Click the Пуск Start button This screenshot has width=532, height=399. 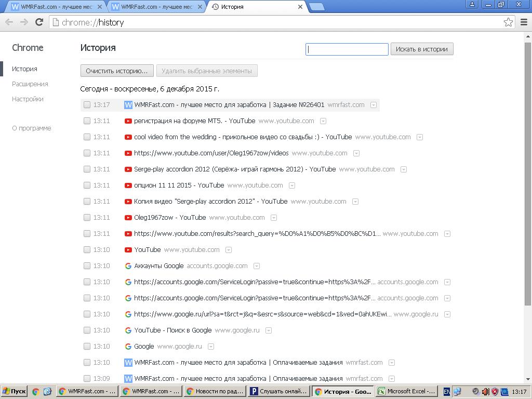tap(14, 392)
